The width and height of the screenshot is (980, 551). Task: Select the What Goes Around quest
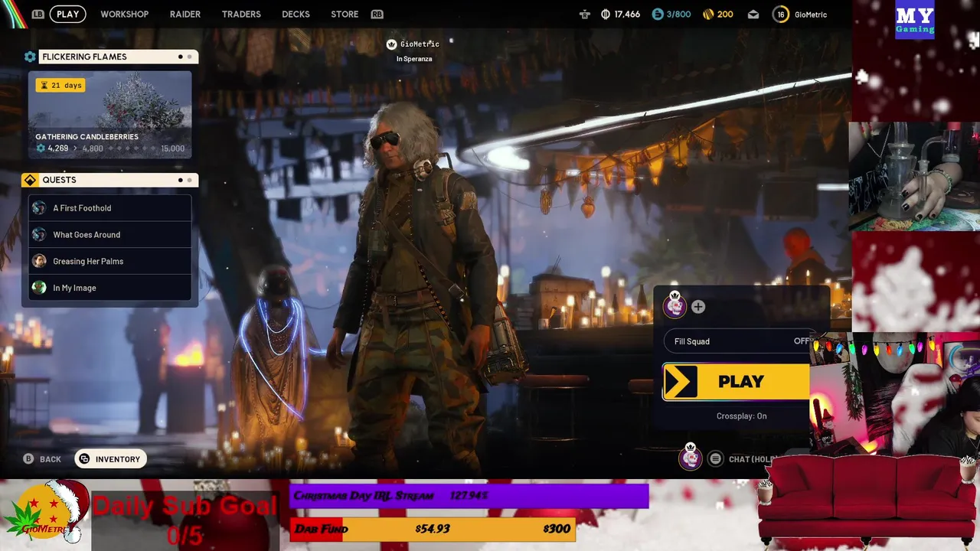pyautogui.click(x=110, y=235)
